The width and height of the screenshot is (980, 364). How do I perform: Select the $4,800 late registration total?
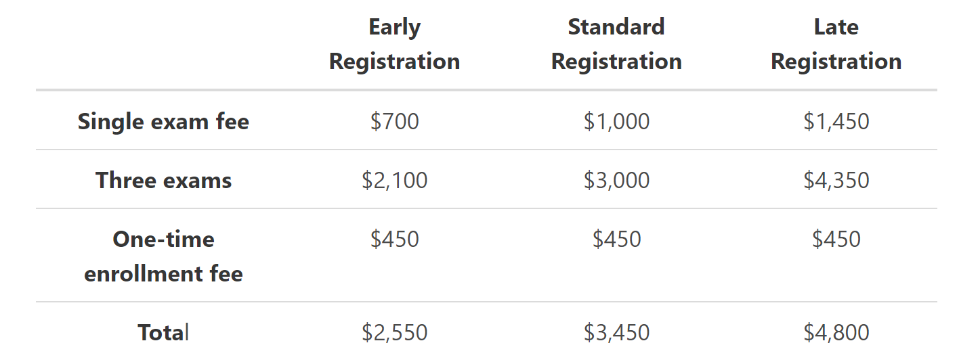pyautogui.click(x=836, y=333)
